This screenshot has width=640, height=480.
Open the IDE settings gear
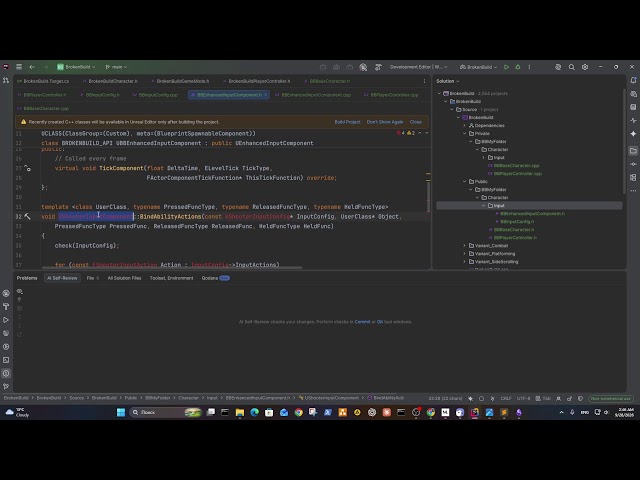pyautogui.click(x=585, y=67)
